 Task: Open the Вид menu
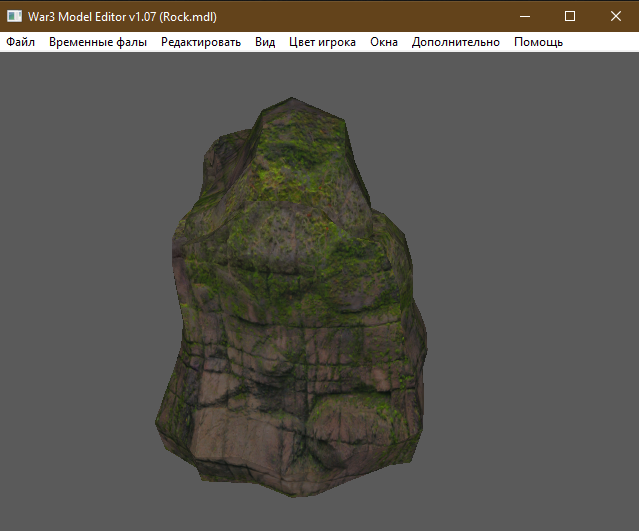click(x=265, y=42)
